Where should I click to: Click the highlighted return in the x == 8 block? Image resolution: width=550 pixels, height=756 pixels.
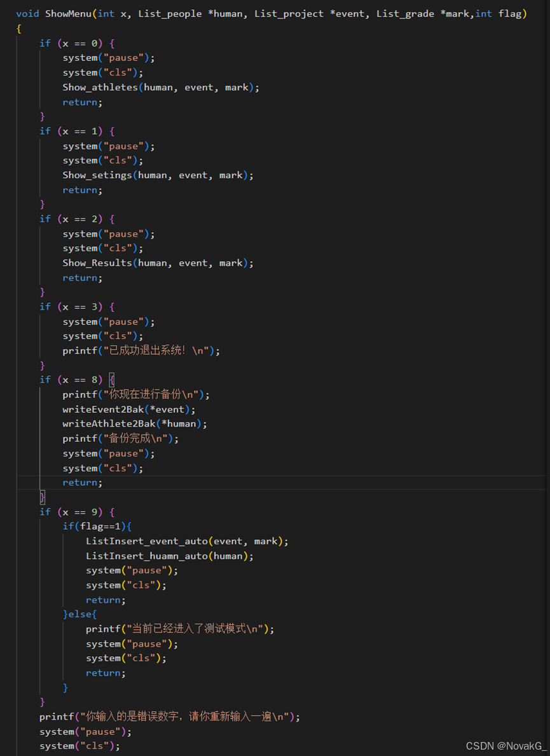[83, 483]
